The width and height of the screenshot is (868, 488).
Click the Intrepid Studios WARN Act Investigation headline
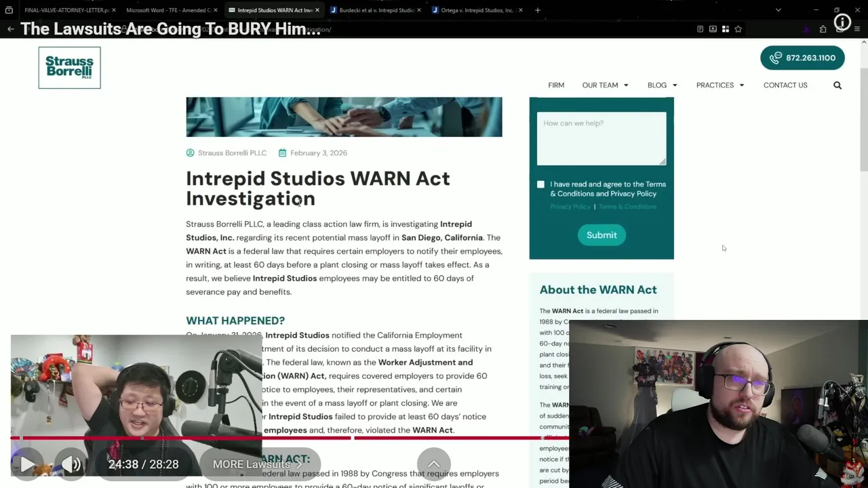(x=318, y=188)
